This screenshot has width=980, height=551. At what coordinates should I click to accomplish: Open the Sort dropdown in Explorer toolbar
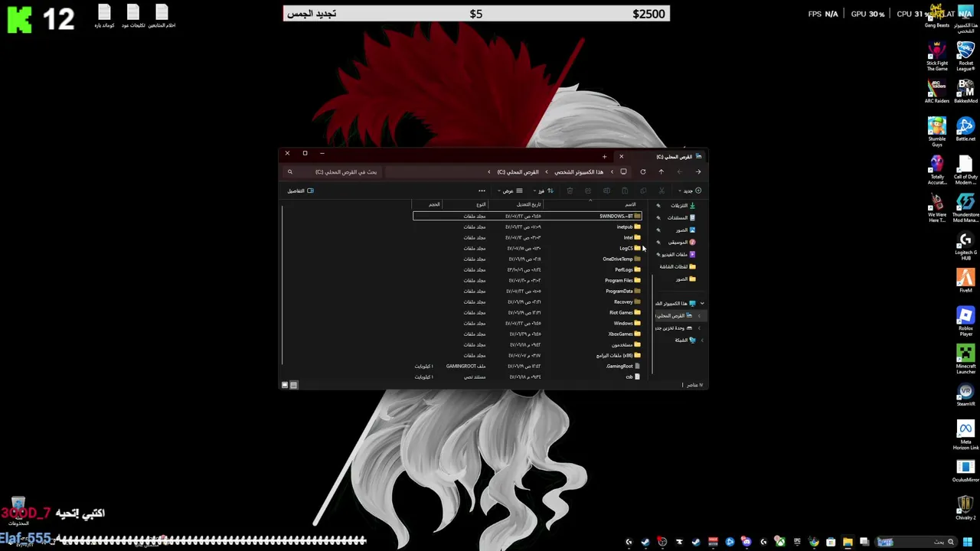click(544, 191)
